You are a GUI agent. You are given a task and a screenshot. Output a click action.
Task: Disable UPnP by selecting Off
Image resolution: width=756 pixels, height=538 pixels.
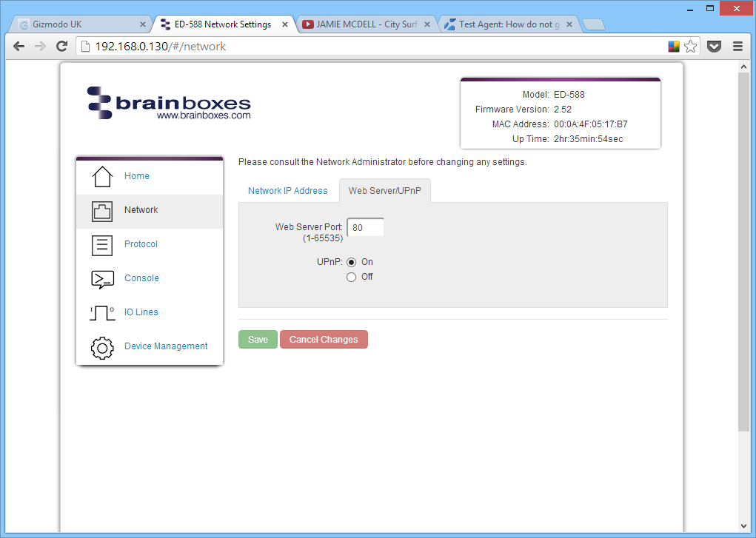(x=351, y=277)
